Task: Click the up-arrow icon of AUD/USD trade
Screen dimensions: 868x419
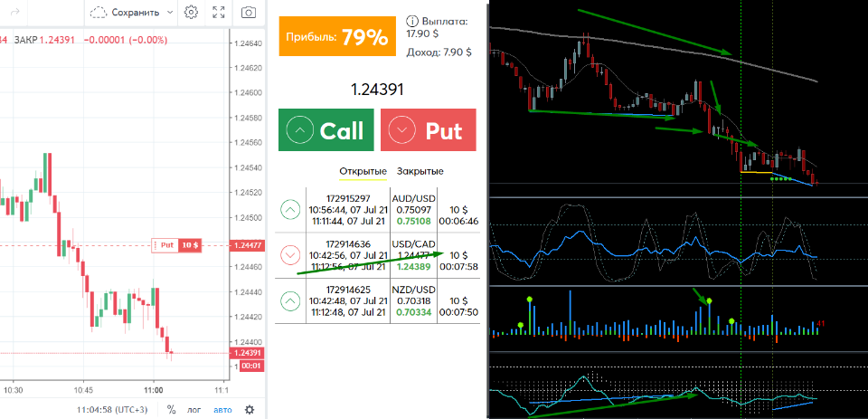Action: (290, 210)
